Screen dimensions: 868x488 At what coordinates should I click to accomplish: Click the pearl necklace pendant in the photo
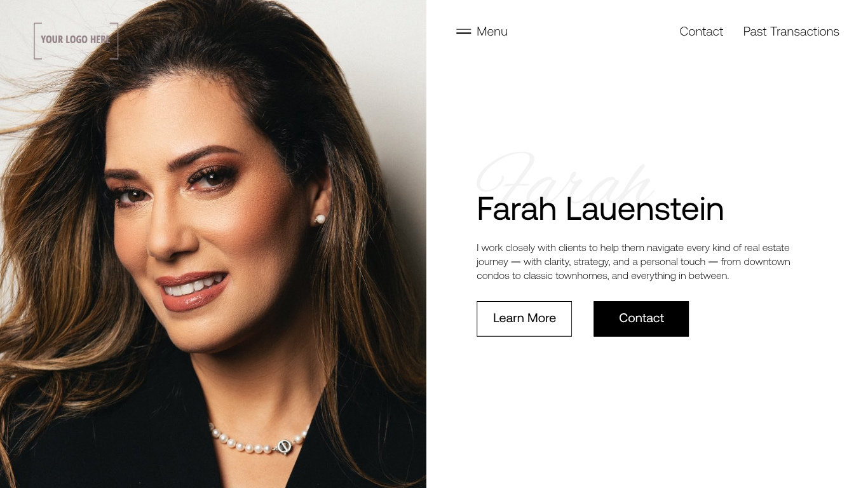(285, 447)
